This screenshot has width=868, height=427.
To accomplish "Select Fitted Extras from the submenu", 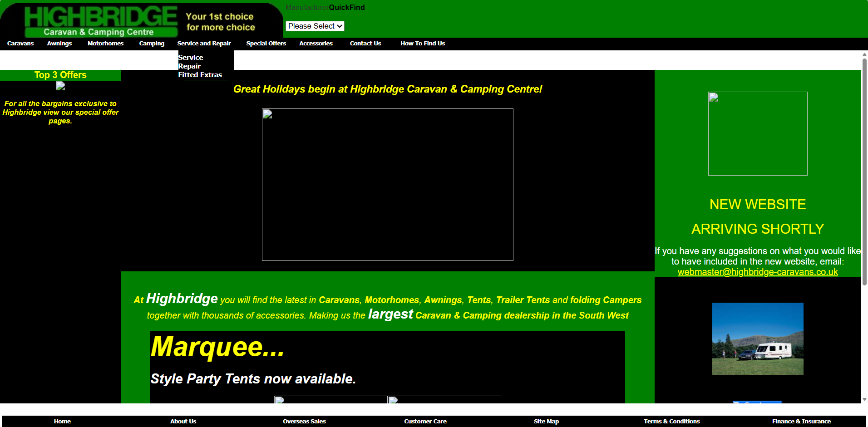I will coord(200,75).
